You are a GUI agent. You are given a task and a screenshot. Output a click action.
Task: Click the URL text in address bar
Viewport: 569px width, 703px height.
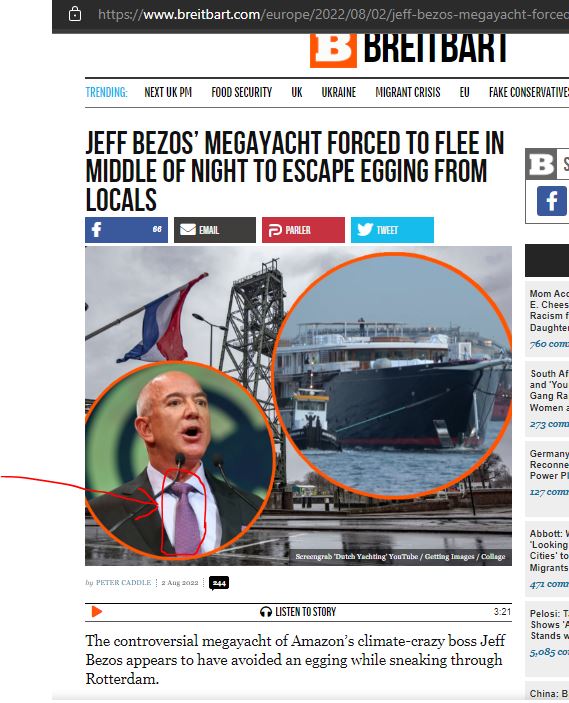(x=333, y=14)
